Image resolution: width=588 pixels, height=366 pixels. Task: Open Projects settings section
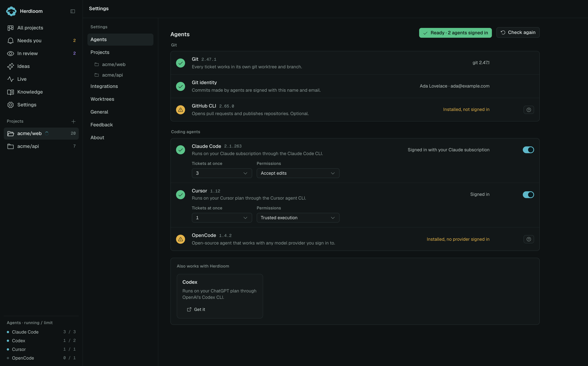(x=120, y=52)
